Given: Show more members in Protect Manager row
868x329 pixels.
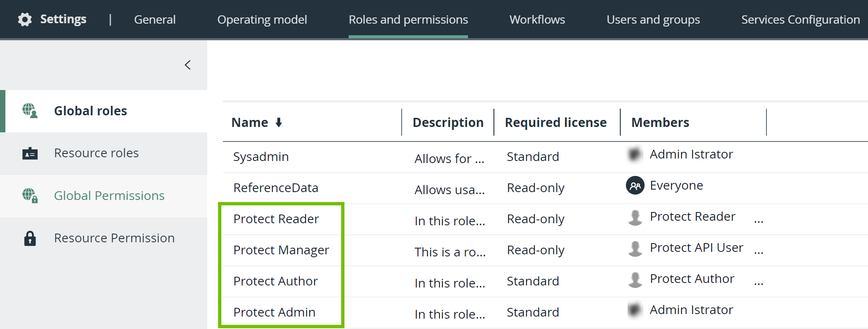Looking at the screenshot, I should point(759,252).
